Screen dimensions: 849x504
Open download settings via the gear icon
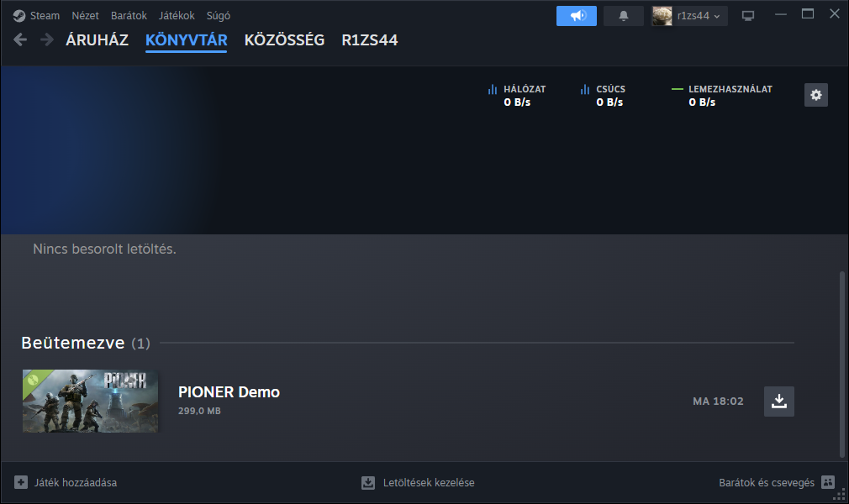coord(816,95)
